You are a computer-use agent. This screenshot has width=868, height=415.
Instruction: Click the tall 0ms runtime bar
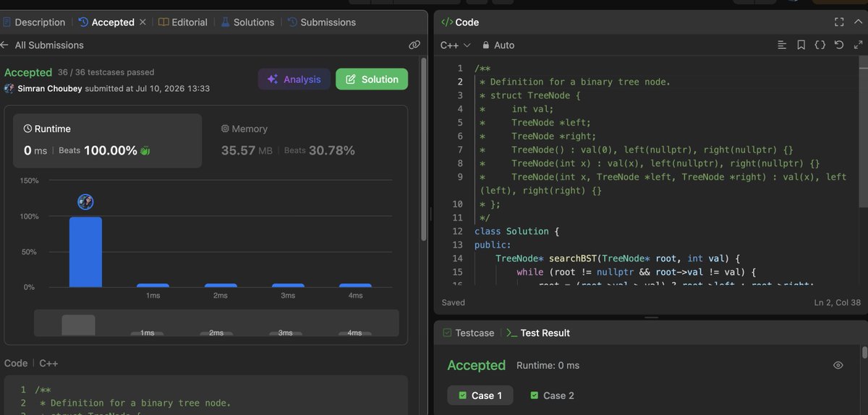pos(85,252)
